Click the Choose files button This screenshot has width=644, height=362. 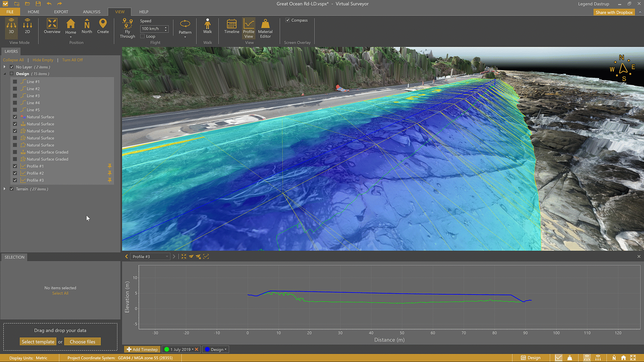(83, 342)
